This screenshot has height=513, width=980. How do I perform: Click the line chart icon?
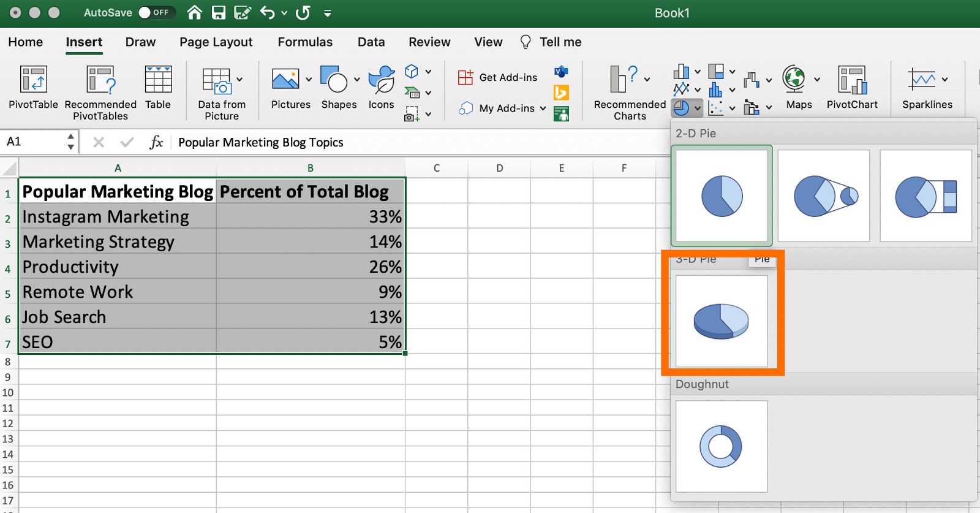[681, 89]
